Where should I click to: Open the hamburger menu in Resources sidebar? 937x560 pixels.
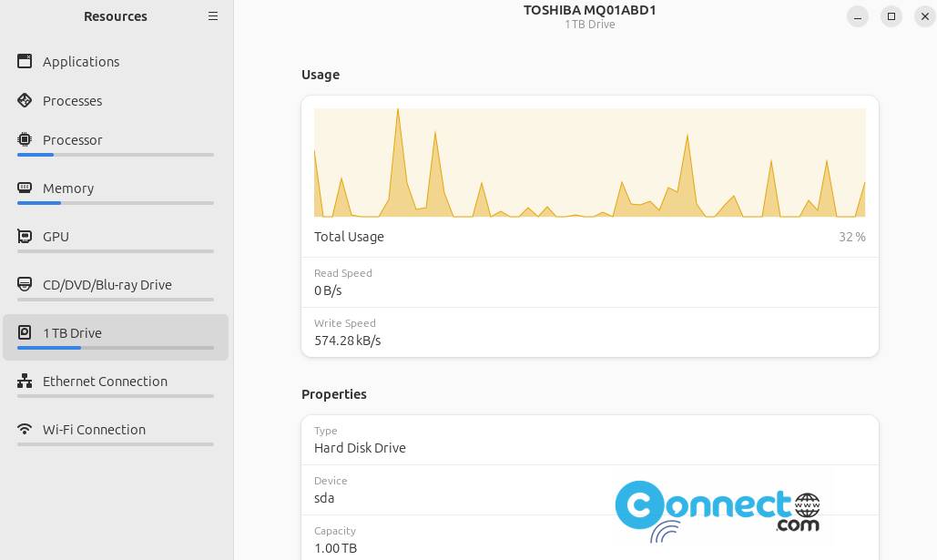(x=213, y=16)
